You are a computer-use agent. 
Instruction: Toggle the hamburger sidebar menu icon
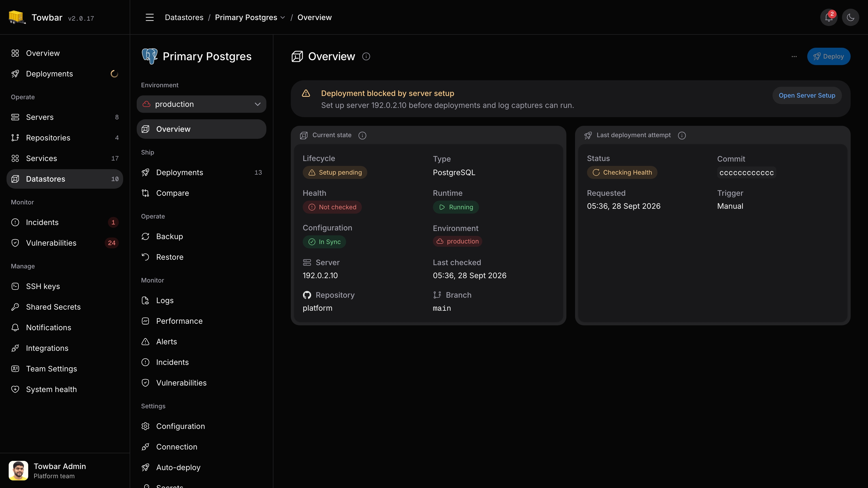click(150, 17)
